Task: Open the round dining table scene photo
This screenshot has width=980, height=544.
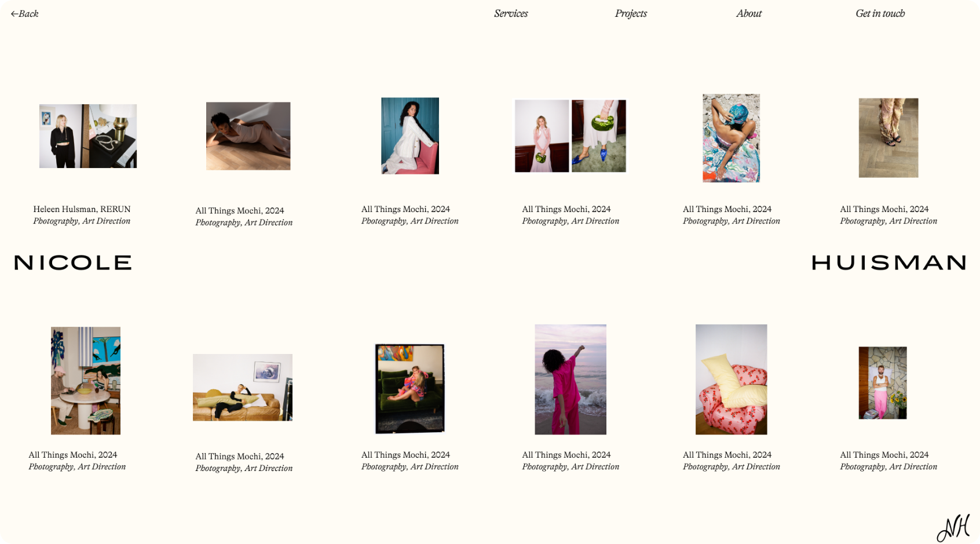Action: click(86, 381)
